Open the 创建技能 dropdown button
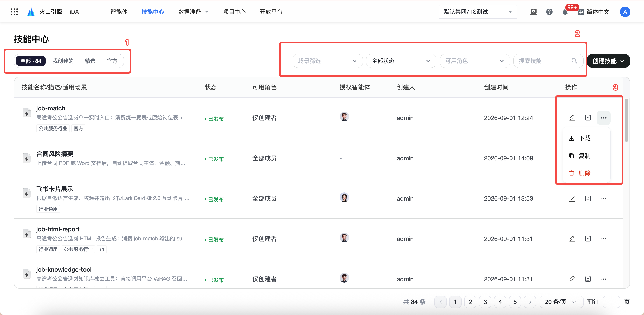The height and width of the screenshot is (315, 644). pyautogui.click(x=608, y=61)
